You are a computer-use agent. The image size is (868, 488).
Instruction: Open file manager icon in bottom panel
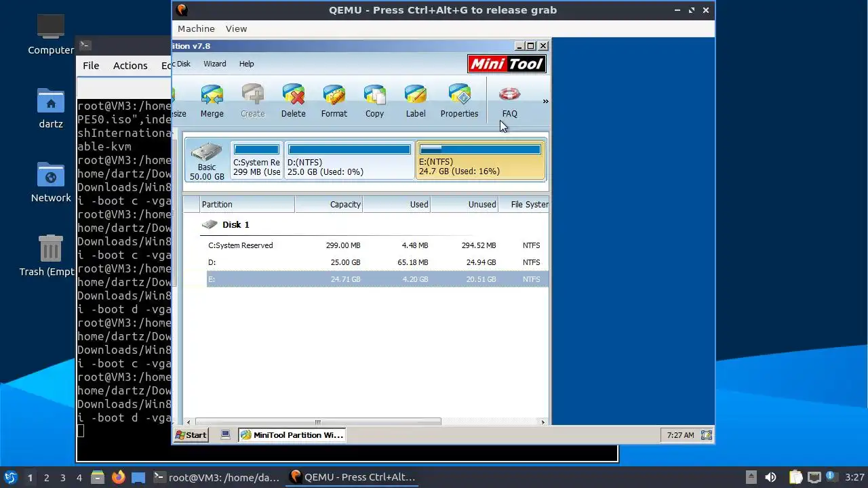pos(97,477)
